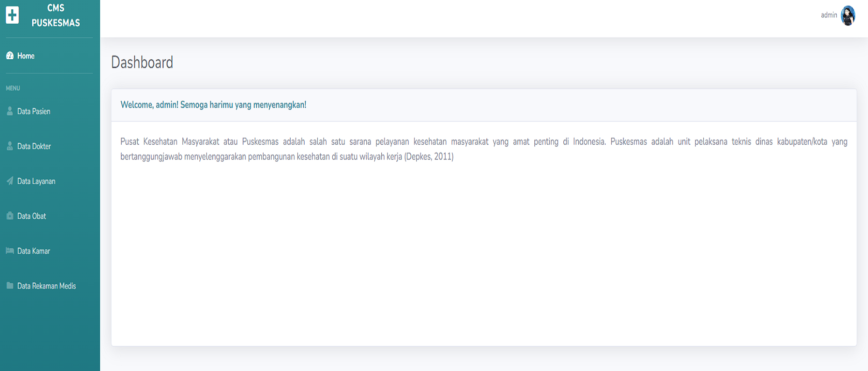Image resolution: width=868 pixels, height=371 pixels.
Task: Click the admin profile avatar
Action: [848, 15]
